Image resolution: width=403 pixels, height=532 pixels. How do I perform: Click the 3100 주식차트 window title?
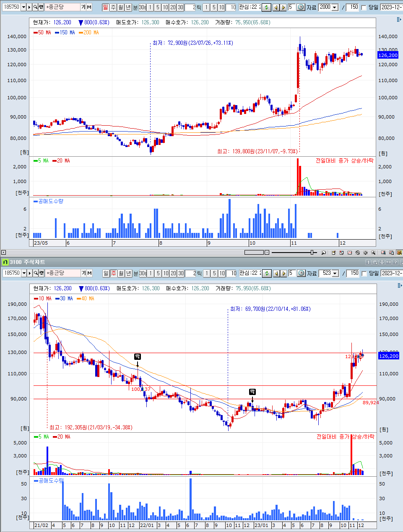pos(27,262)
